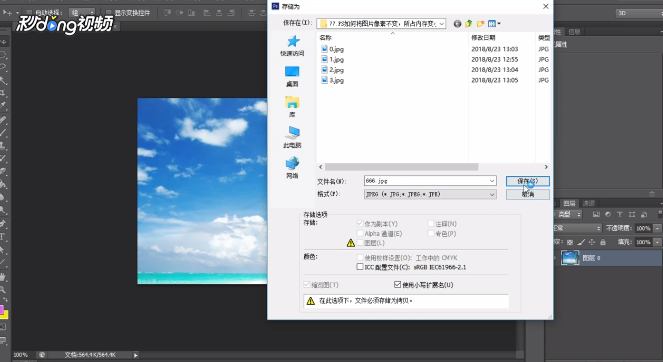Open the layer filter 类型 dropdown
Image resolution: width=663 pixels, height=362 pixels.
[569, 214]
